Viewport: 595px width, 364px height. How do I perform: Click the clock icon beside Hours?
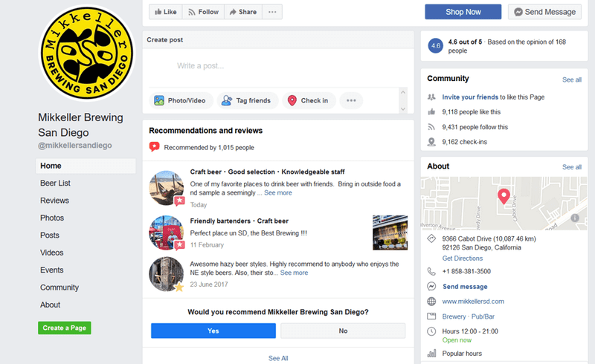coord(431,331)
